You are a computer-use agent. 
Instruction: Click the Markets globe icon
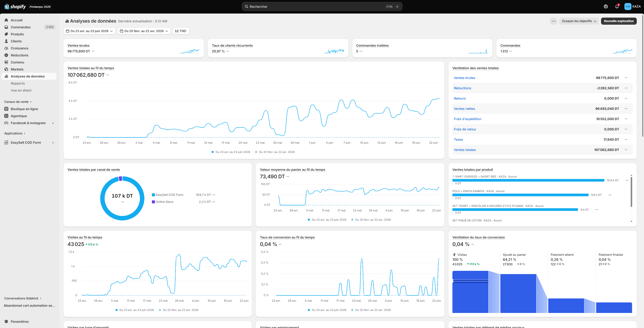[x=6, y=69]
